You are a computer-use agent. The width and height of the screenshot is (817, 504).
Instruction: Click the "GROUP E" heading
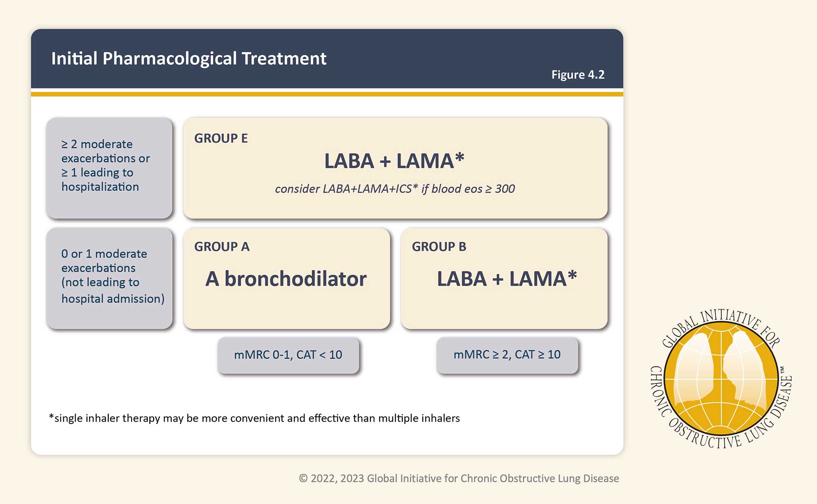[x=221, y=138]
